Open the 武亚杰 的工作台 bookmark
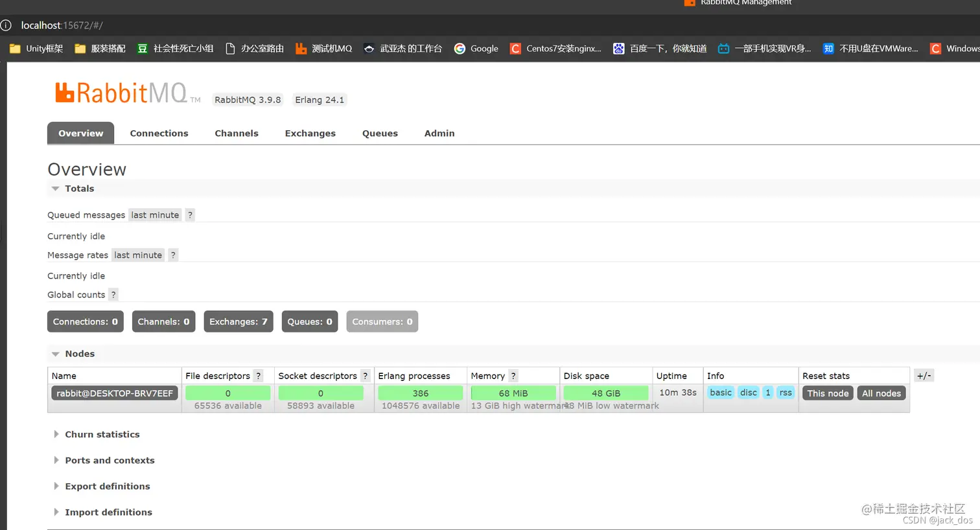Viewport: 980px width, 530px height. coord(402,49)
